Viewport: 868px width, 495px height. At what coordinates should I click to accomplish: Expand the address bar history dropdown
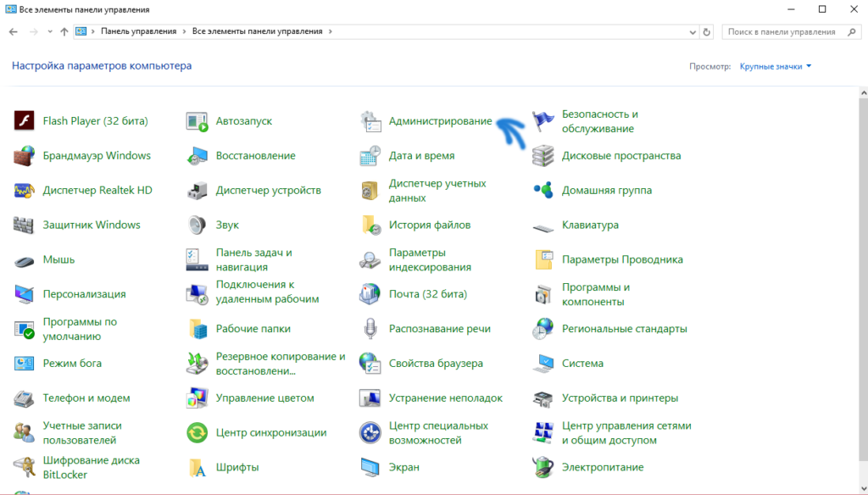tap(693, 32)
